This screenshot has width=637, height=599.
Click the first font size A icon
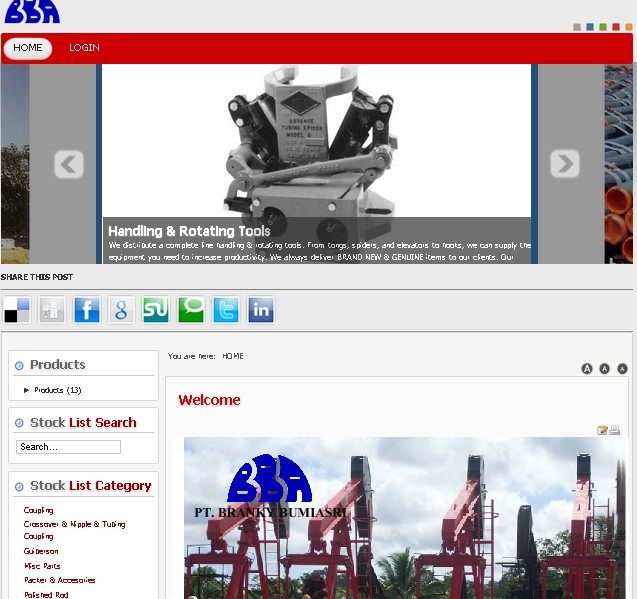pyautogui.click(x=587, y=369)
